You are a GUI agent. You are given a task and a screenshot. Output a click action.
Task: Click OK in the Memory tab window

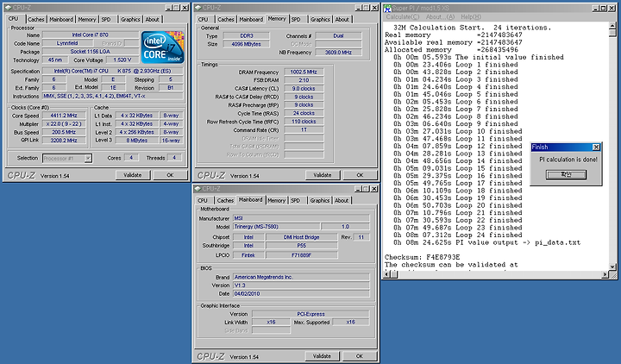pyautogui.click(x=360, y=175)
